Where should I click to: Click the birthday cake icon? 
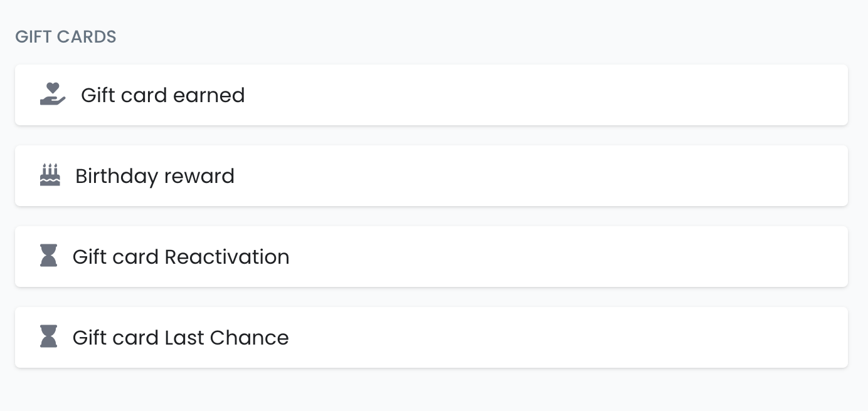(50, 175)
